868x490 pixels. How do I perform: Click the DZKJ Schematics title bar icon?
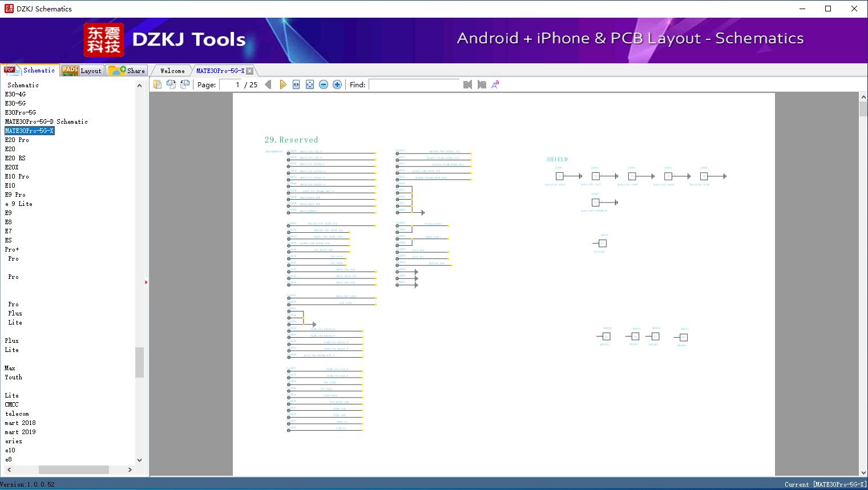pyautogui.click(x=9, y=9)
